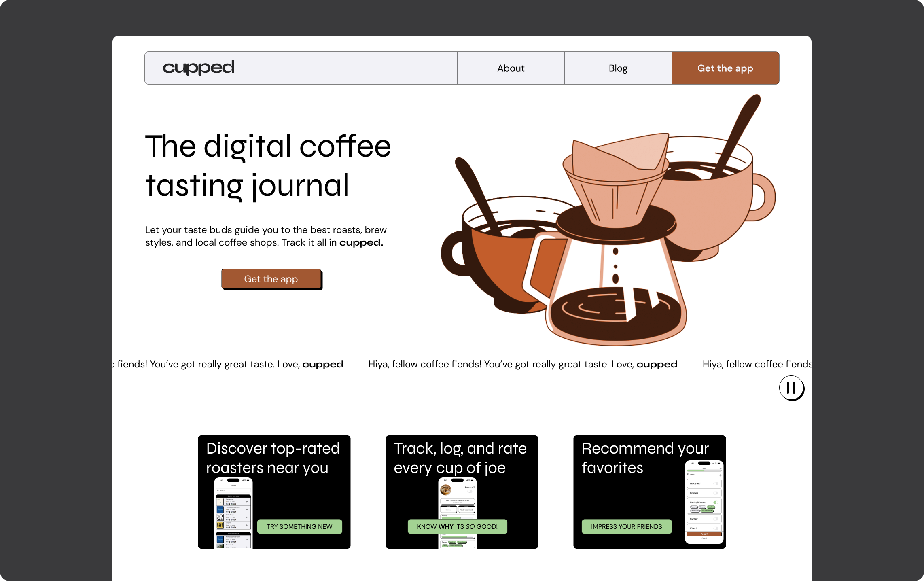The height and width of the screenshot is (581, 924).
Task: Select the Daughter café logo thumbnail
Action: tap(220, 526)
